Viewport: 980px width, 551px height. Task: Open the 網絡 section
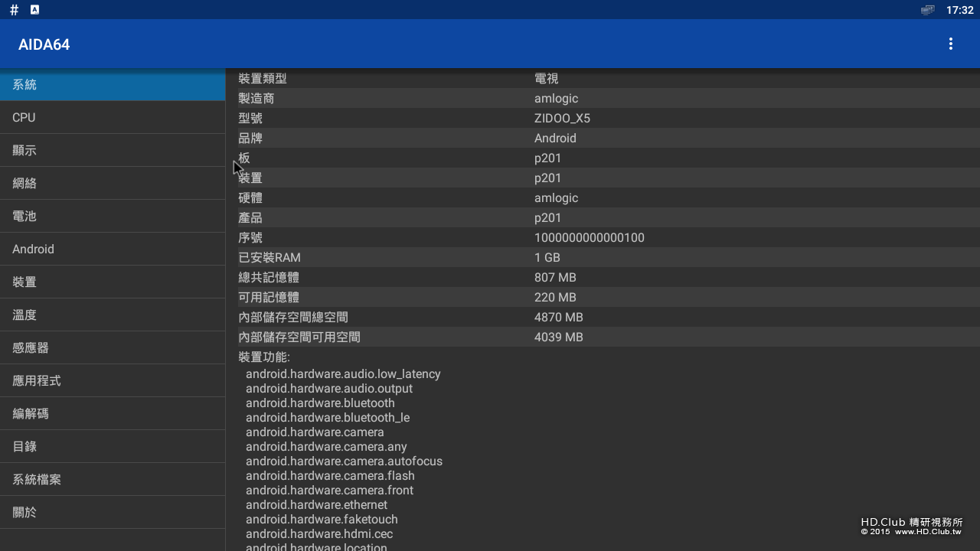tap(113, 184)
